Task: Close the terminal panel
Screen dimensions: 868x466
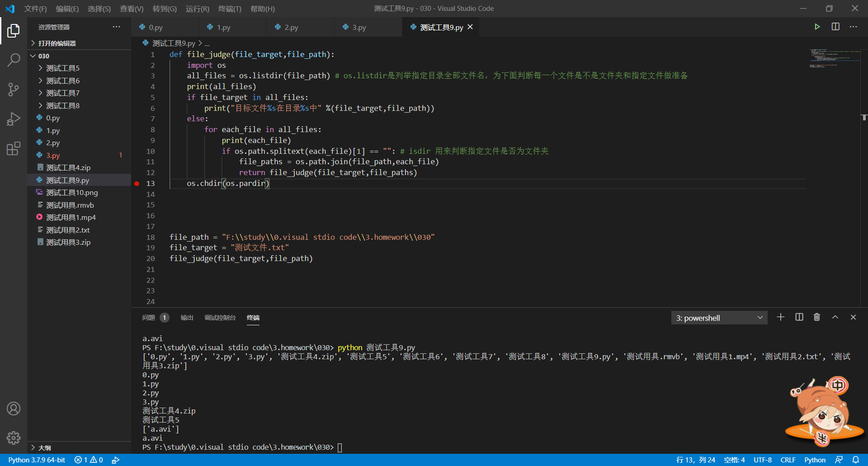Action: (853, 317)
